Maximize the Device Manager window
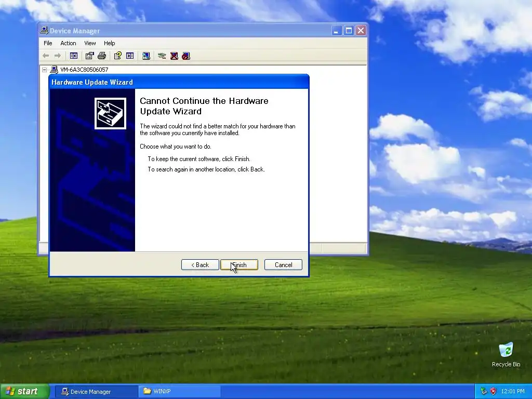The width and height of the screenshot is (532, 399). click(x=349, y=31)
